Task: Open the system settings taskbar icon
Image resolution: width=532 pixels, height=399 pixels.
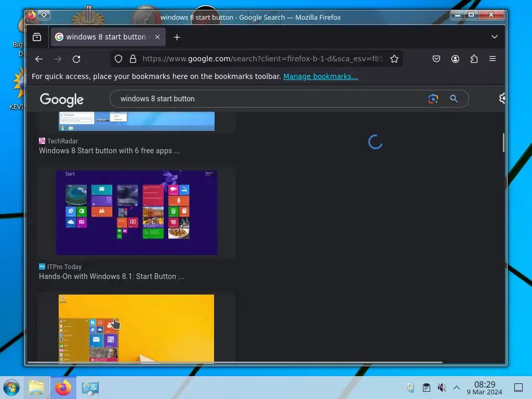Action: coord(90,388)
